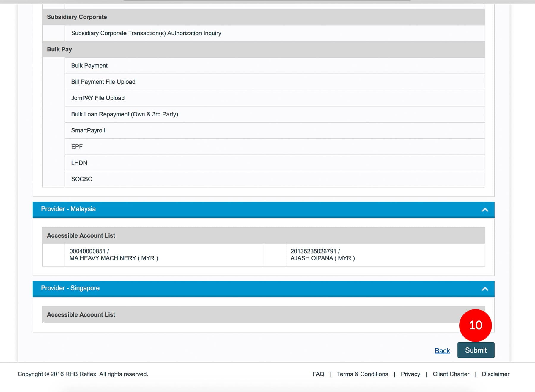Open the FAQ footer link
Viewport: 535px width, 392px height.
tap(318, 374)
